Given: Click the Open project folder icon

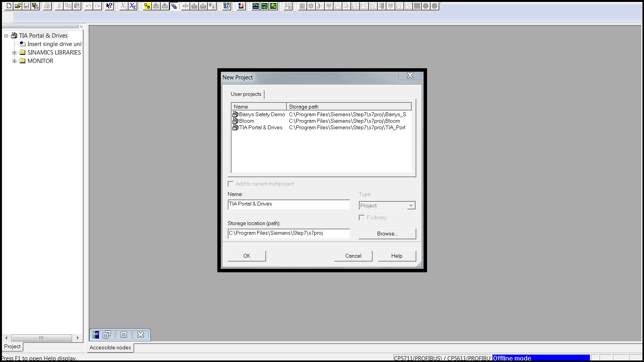Looking at the screenshot, I should [x=18, y=6].
